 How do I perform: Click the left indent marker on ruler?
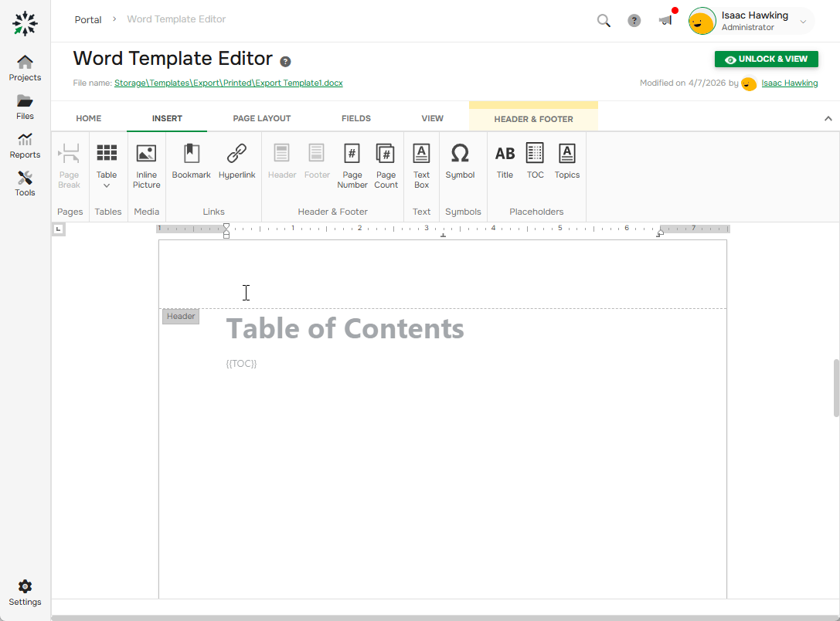pyautogui.click(x=226, y=231)
